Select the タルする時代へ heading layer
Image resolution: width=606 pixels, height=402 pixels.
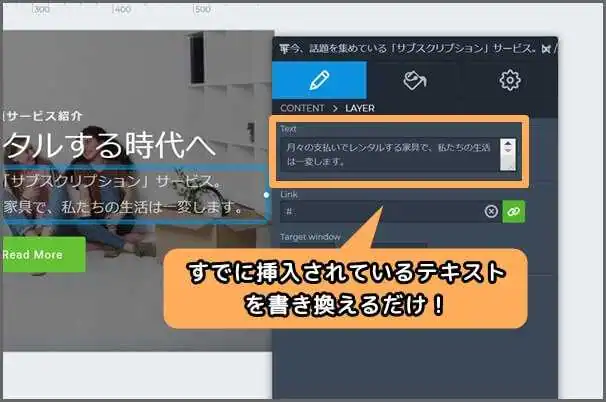(109, 145)
